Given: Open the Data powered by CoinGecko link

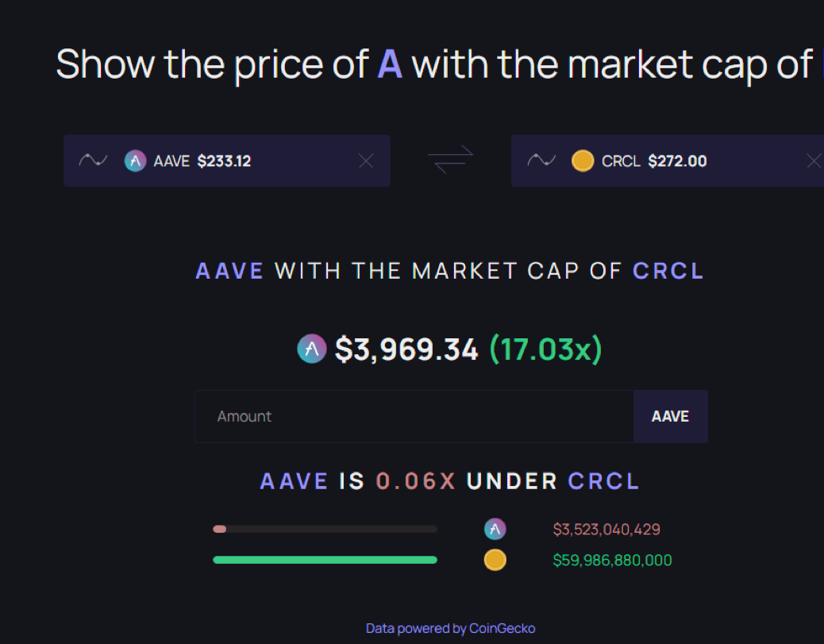Looking at the screenshot, I should (450, 628).
